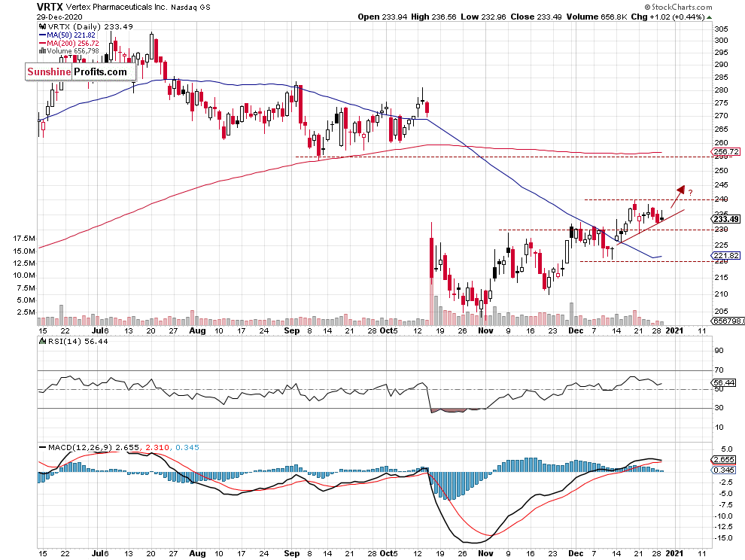Click the green up-triangle beside the Chg value
Image resolution: width=745 pixels, height=560 pixels.
[710, 17]
